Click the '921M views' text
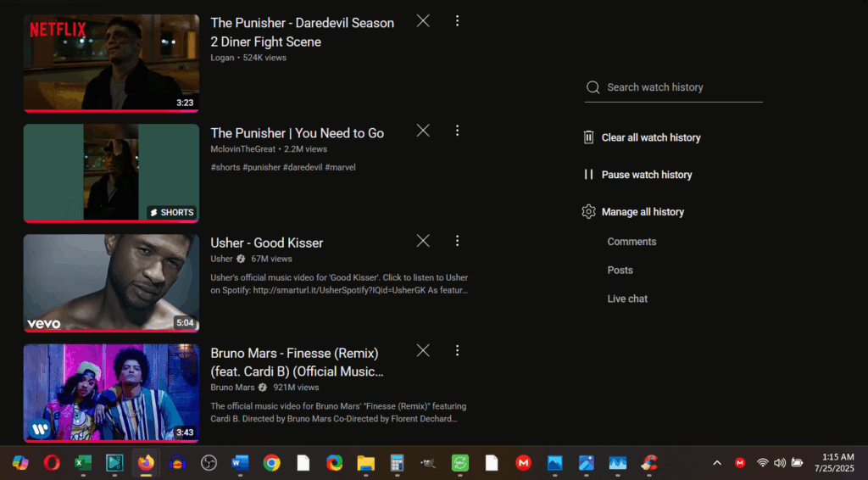 coord(296,388)
